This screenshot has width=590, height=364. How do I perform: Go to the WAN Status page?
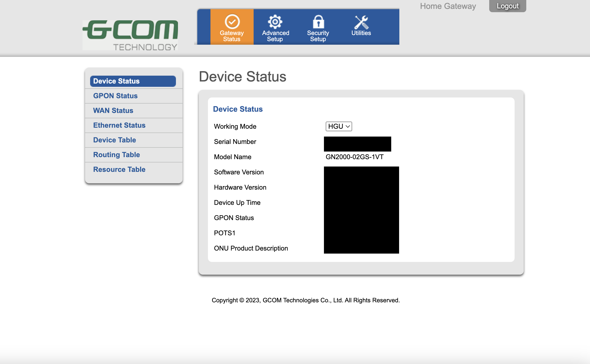113,111
